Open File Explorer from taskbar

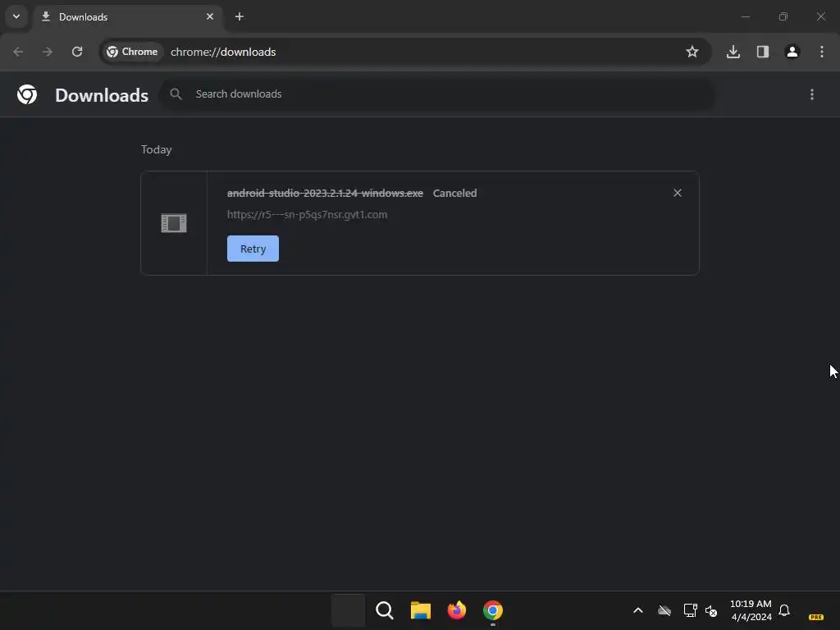tap(421, 610)
